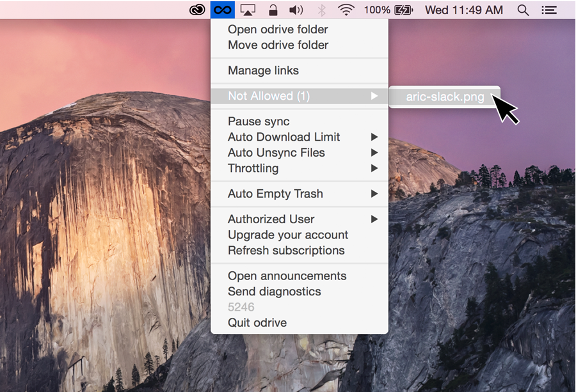
Task: Click the odrive infinity menu bar icon
Action: click(223, 10)
